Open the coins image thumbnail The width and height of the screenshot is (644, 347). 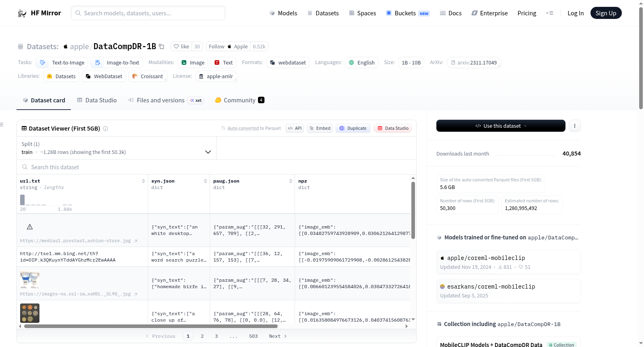tap(30, 313)
